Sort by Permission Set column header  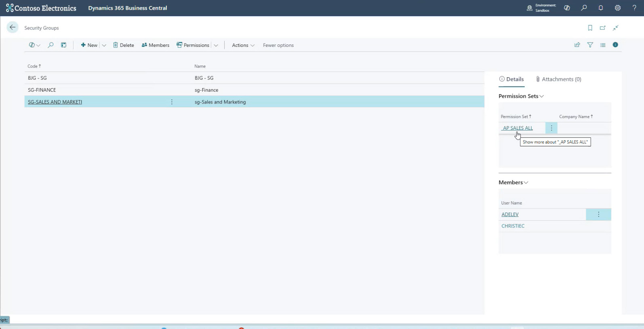click(516, 117)
